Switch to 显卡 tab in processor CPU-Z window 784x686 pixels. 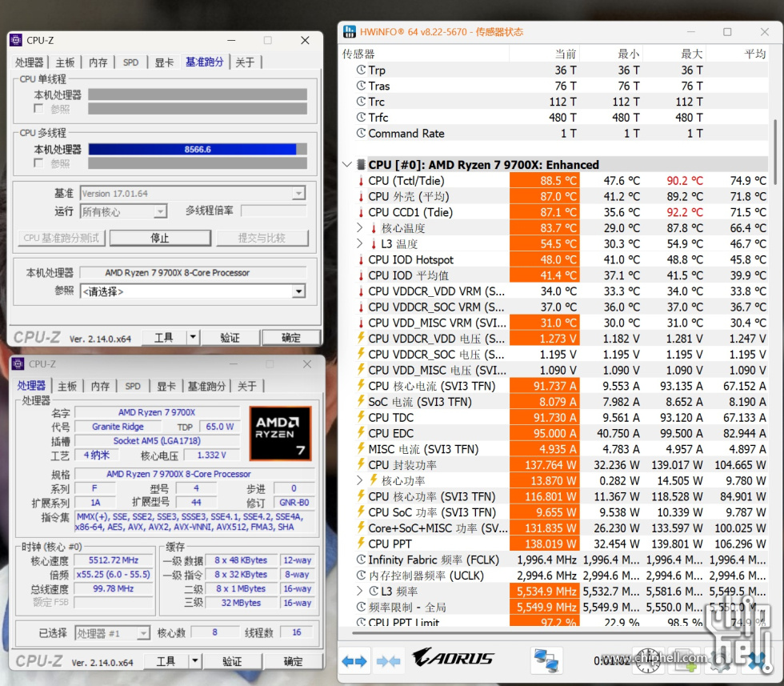[x=166, y=387]
